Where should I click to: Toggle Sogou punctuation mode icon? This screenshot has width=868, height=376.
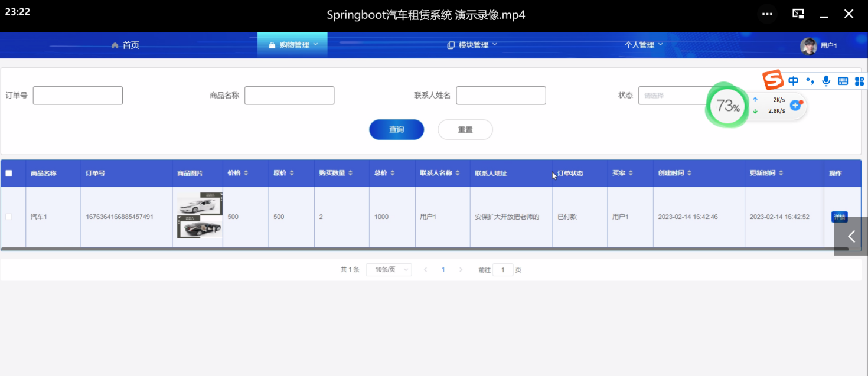810,81
